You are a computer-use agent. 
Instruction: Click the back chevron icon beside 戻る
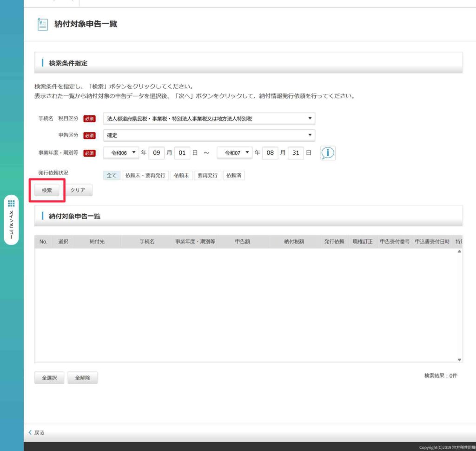click(31, 432)
